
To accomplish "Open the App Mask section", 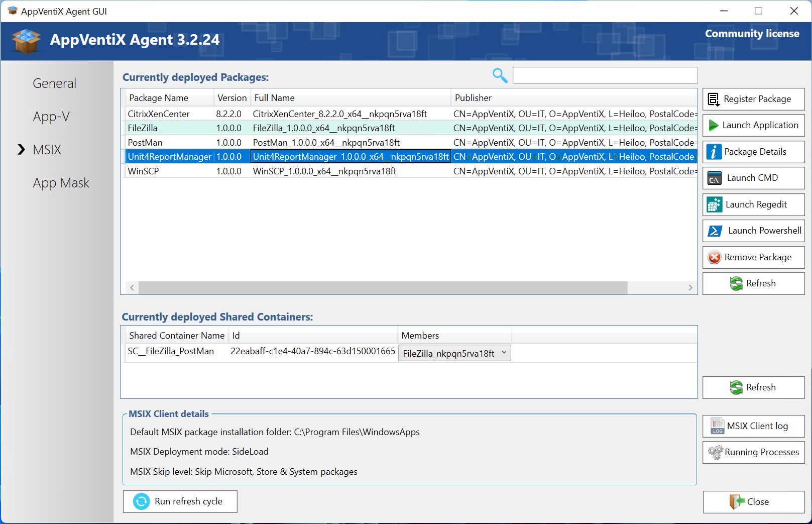I will [61, 183].
